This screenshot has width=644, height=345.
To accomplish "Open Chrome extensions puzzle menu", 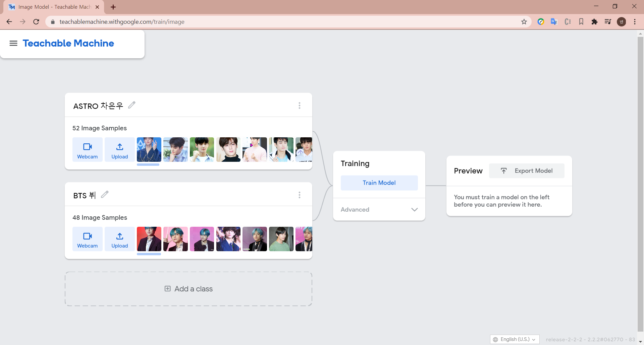I will click(594, 22).
